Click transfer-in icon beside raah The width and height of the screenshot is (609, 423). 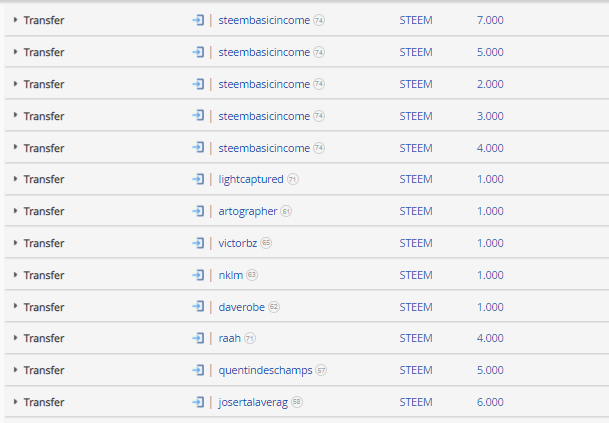(198, 338)
